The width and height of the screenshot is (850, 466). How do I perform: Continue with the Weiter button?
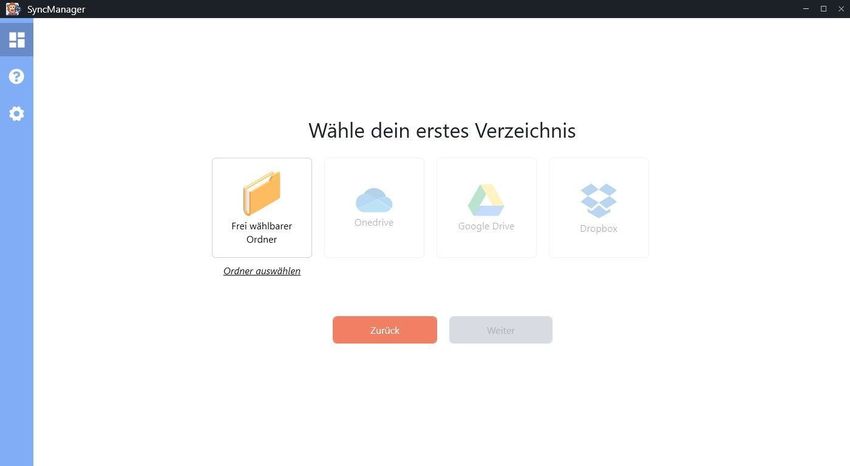501,330
